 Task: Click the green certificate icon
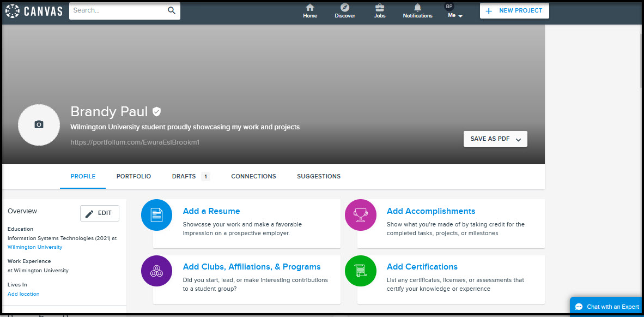coord(361,271)
